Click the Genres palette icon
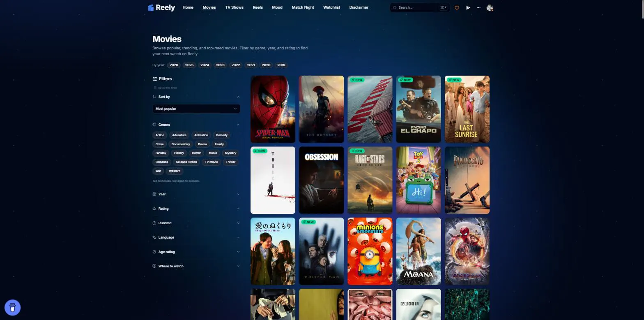Image resolution: width=644 pixels, height=320 pixels. coord(154,125)
